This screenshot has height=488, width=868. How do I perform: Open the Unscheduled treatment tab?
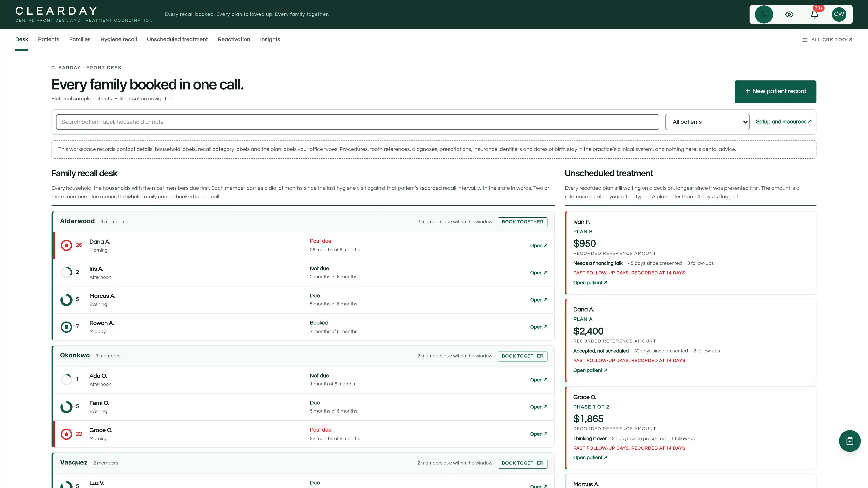point(177,39)
